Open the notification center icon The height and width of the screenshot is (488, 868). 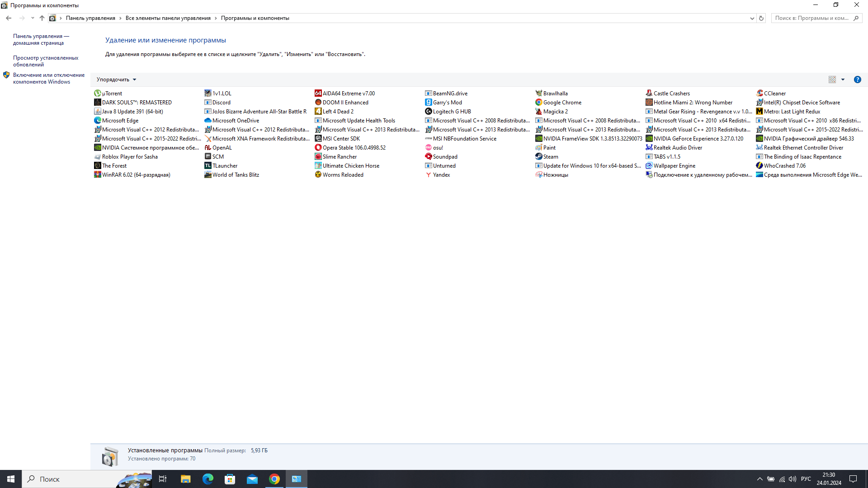click(853, 479)
